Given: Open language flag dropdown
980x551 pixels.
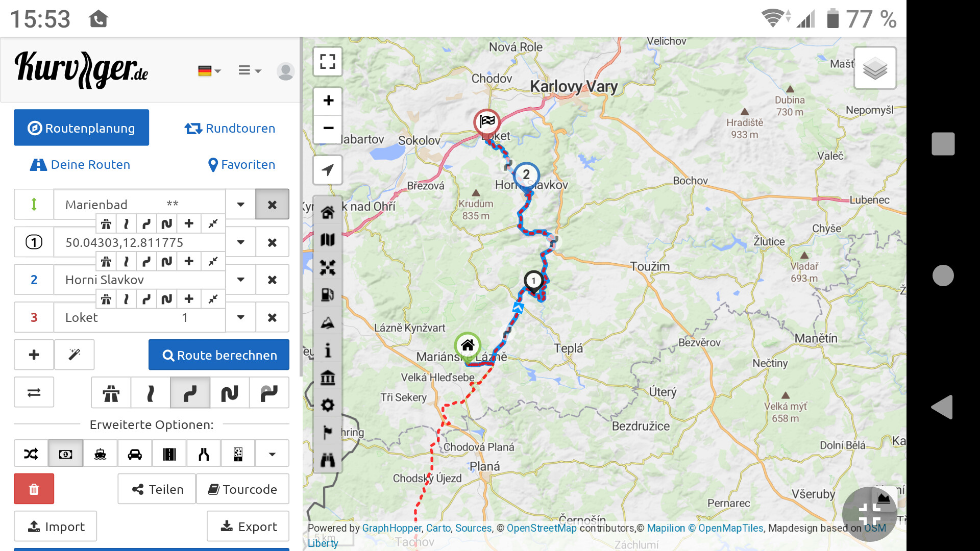Looking at the screenshot, I should [x=209, y=71].
